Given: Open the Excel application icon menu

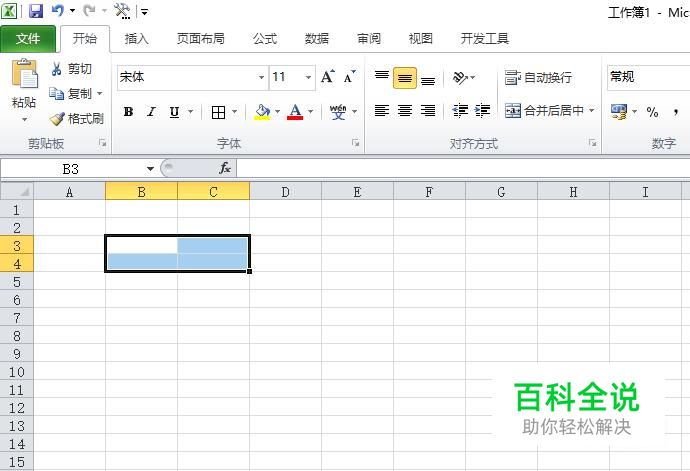Looking at the screenshot, I should (9, 11).
